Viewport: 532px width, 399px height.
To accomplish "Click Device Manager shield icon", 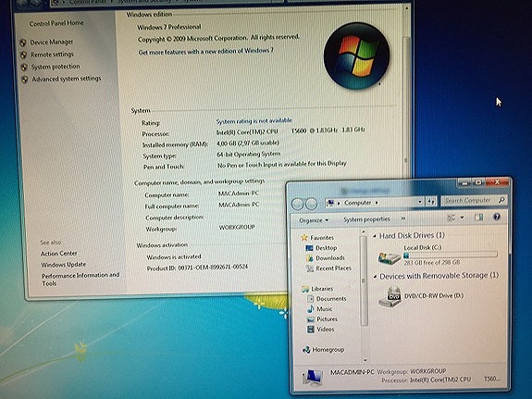I will (x=23, y=43).
